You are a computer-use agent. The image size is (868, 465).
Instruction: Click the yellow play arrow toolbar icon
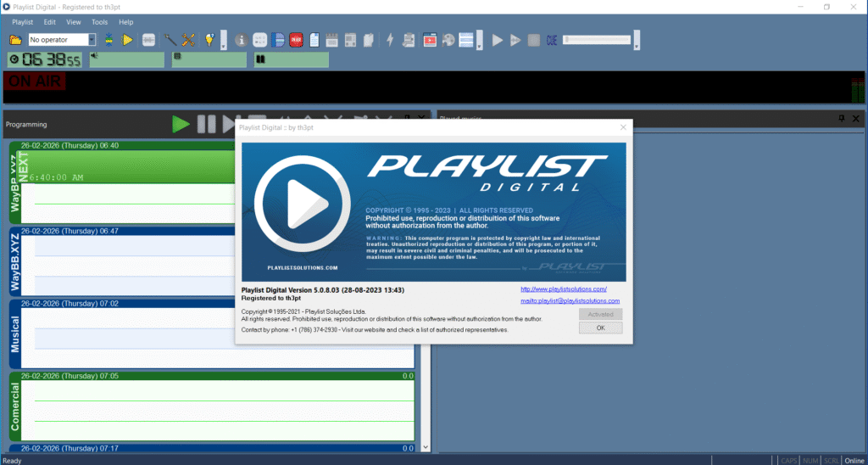127,40
